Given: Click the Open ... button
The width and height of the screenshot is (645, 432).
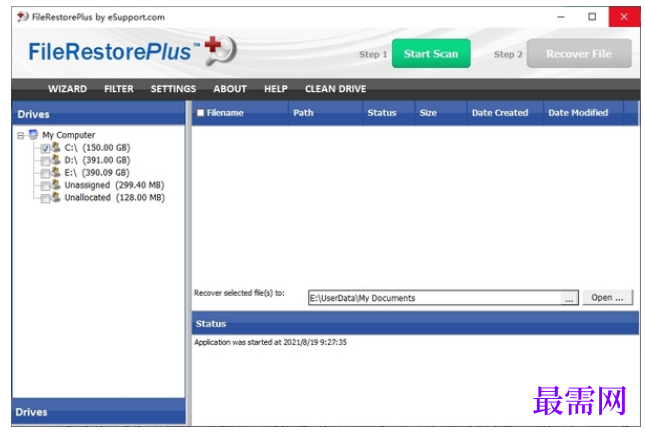Looking at the screenshot, I should pyautogui.click(x=608, y=297).
